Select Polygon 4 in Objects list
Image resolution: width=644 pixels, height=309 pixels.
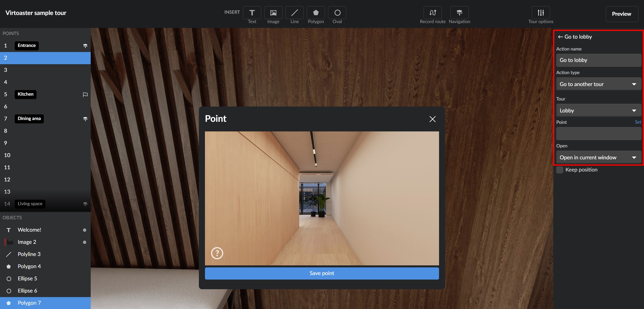tap(29, 266)
